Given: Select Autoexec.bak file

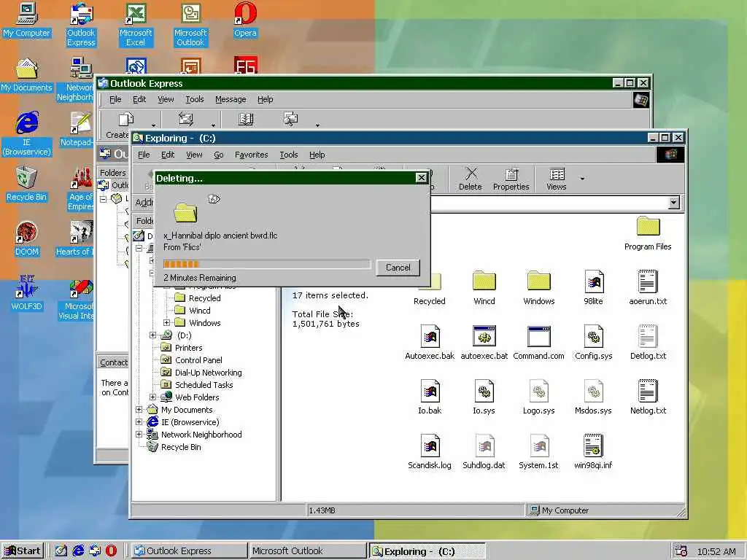Looking at the screenshot, I should point(430,343).
